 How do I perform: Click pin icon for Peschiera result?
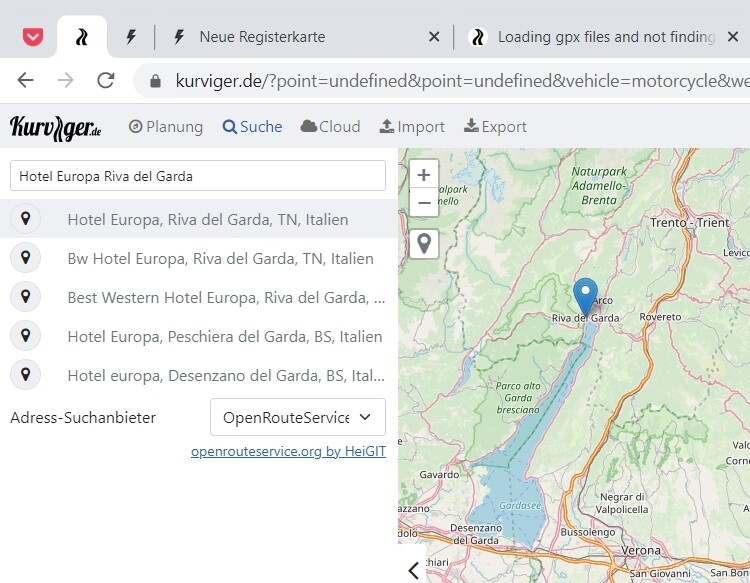point(26,336)
